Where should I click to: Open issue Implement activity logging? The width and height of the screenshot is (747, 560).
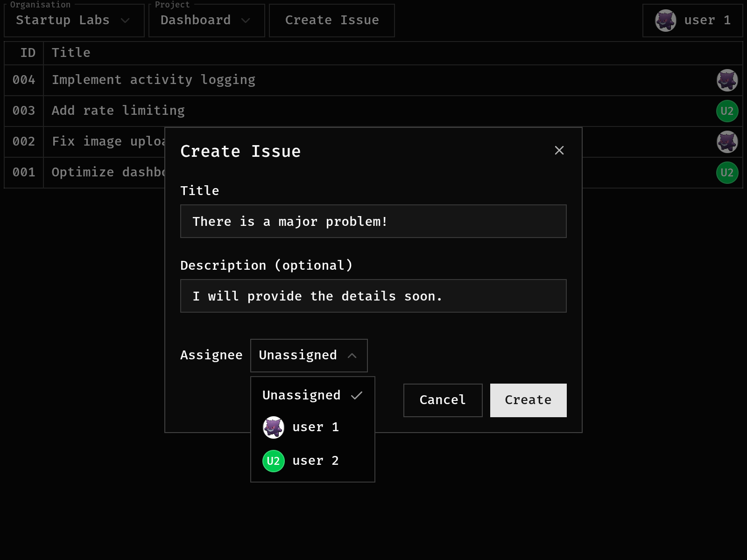pos(154,80)
